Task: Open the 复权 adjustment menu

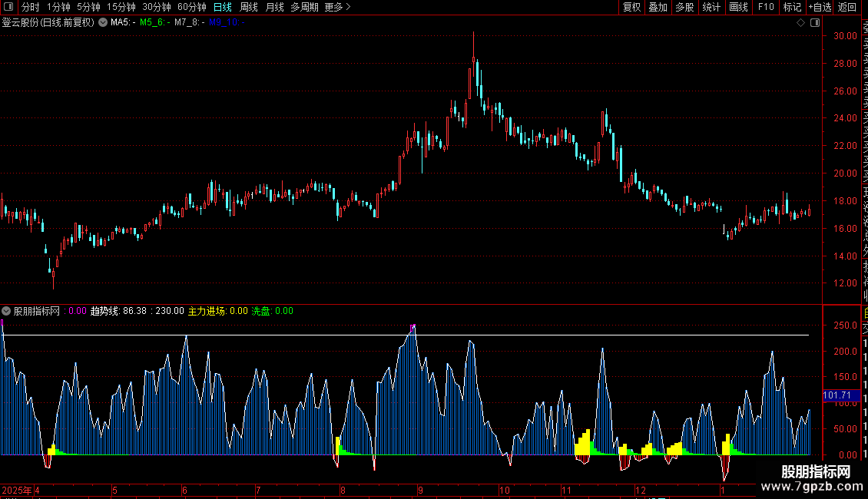Action: [x=631, y=7]
